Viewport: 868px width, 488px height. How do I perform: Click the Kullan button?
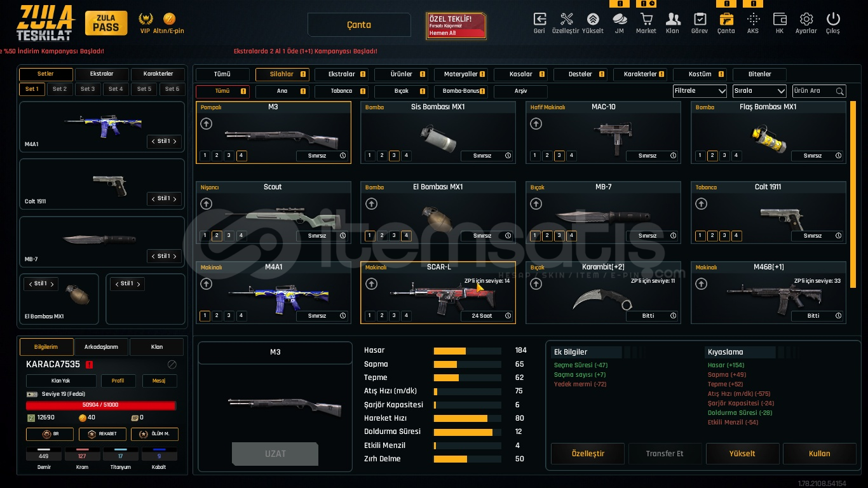click(819, 454)
